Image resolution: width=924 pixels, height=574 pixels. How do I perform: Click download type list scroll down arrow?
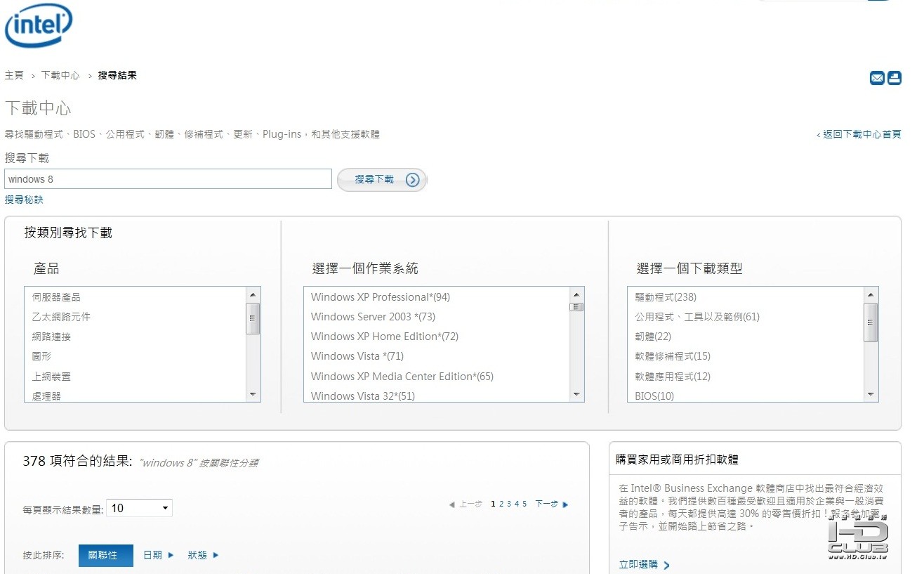click(871, 395)
